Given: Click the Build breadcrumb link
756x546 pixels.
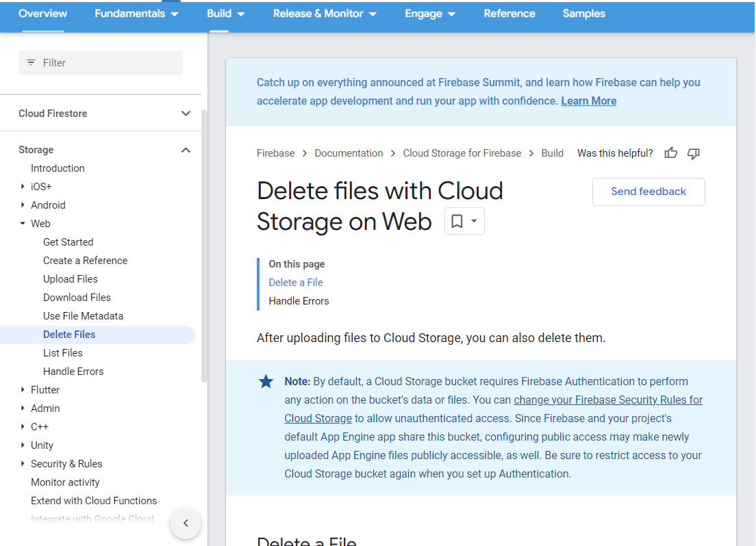Looking at the screenshot, I should click(552, 153).
